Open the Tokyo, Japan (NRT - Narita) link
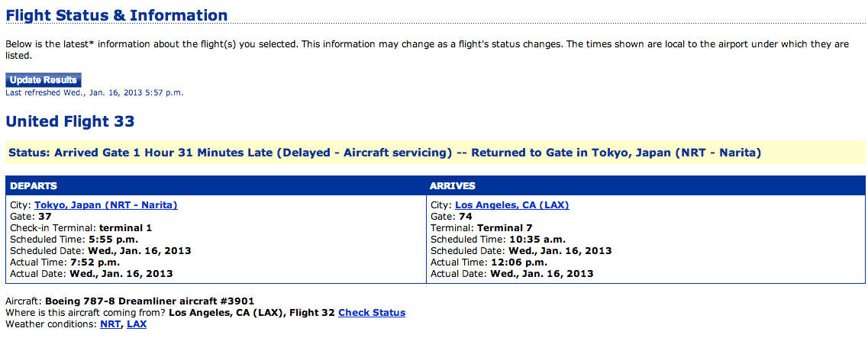 [x=105, y=205]
